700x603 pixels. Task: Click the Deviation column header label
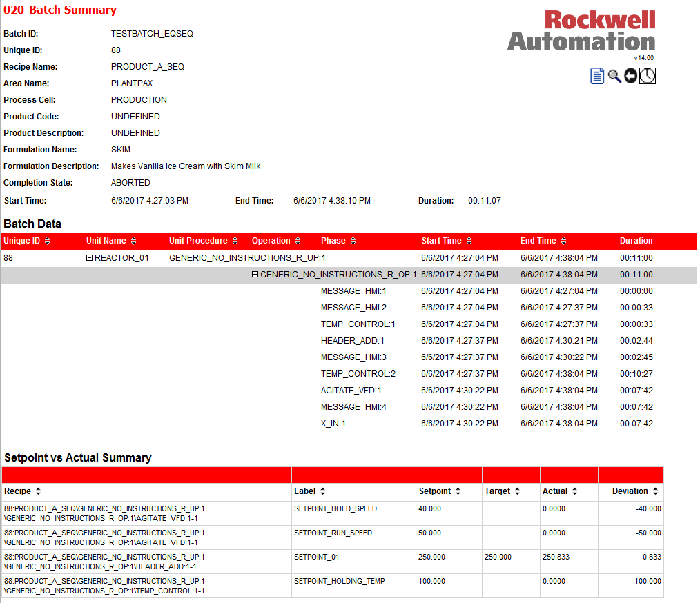click(630, 491)
